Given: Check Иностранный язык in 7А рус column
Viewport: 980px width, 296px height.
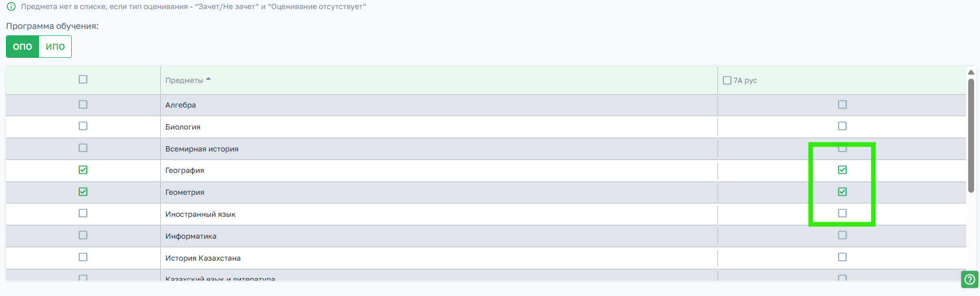Looking at the screenshot, I should [x=842, y=213].
